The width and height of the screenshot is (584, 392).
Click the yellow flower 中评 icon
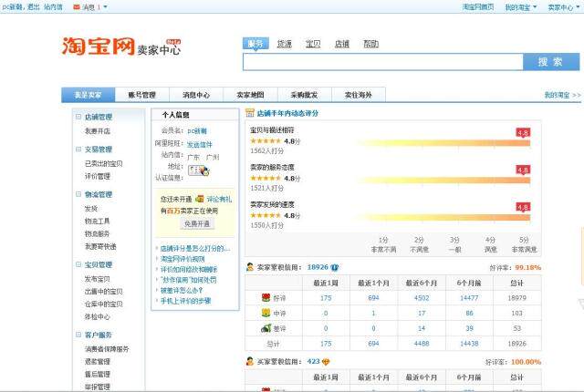point(266,313)
